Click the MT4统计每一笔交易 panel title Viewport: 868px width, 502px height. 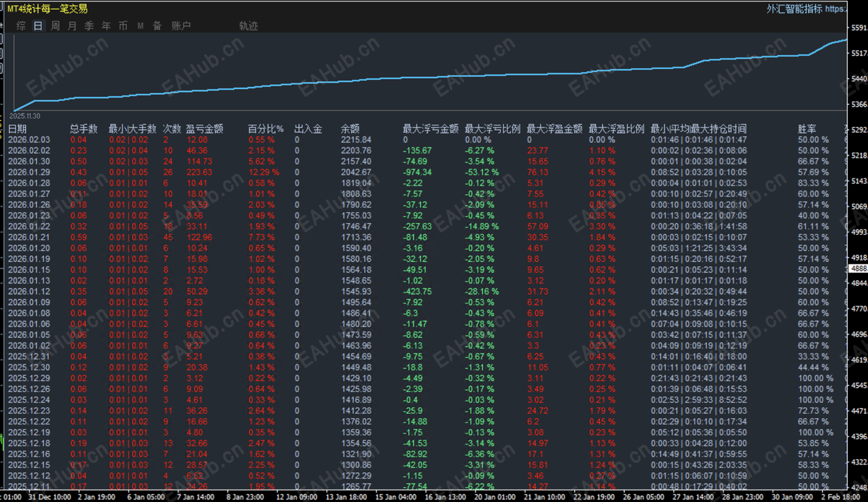point(47,9)
